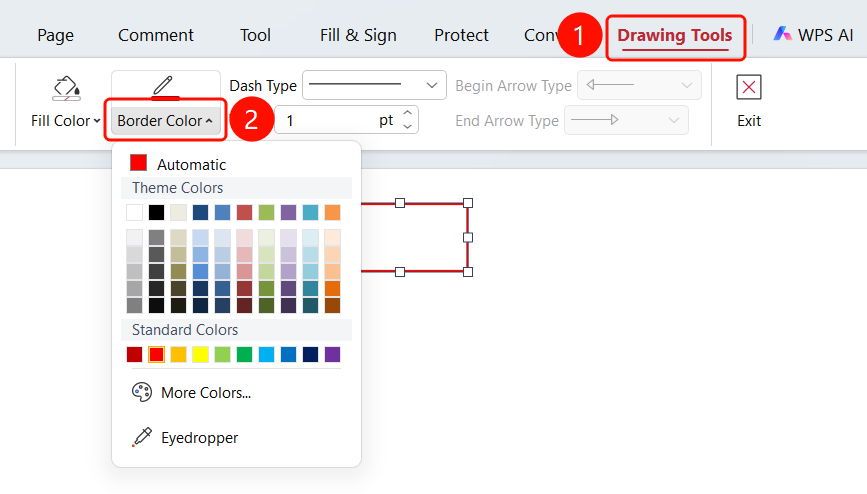867x494 pixels.
Task: Click the Border Color pen icon
Action: coord(164,87)
